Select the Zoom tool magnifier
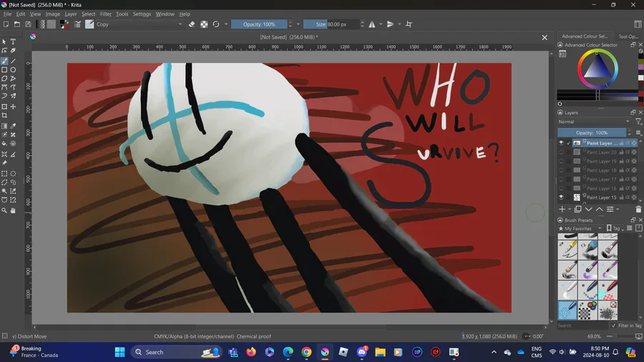Viewport: 644px width, 362px height. (4, 210)
